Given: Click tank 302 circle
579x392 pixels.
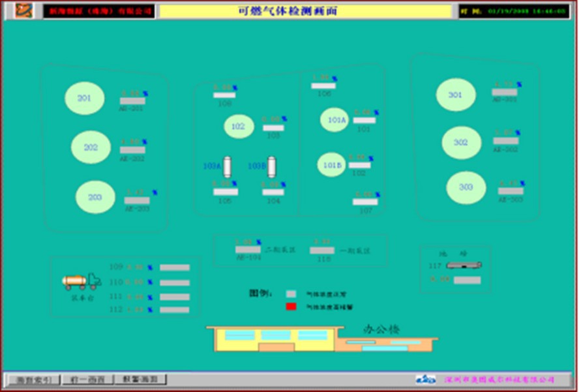Looking at the screenshot, I should pos(462,143).
